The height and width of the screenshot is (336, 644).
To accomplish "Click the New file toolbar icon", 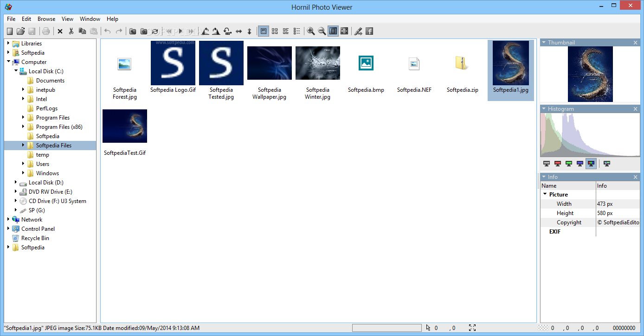I will (x=10, y=31).
